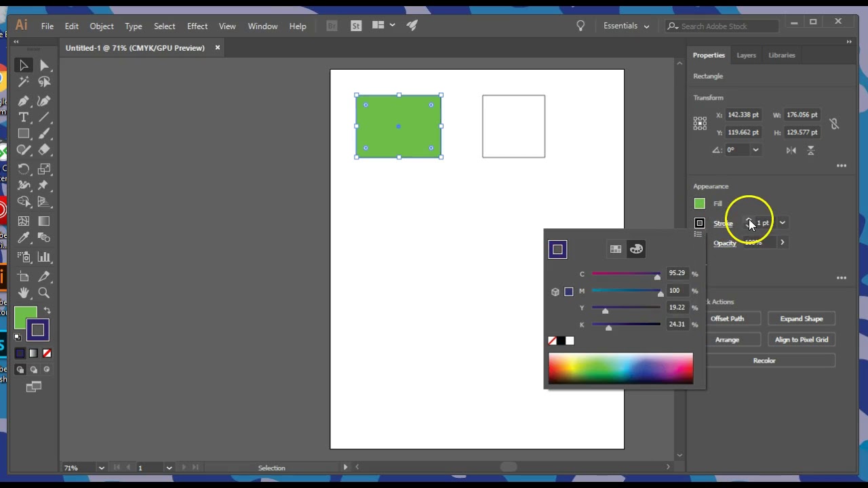Viewport: 868px width, 488px height.
Task: Select the Gradient tool
Action: pos(44,221)
